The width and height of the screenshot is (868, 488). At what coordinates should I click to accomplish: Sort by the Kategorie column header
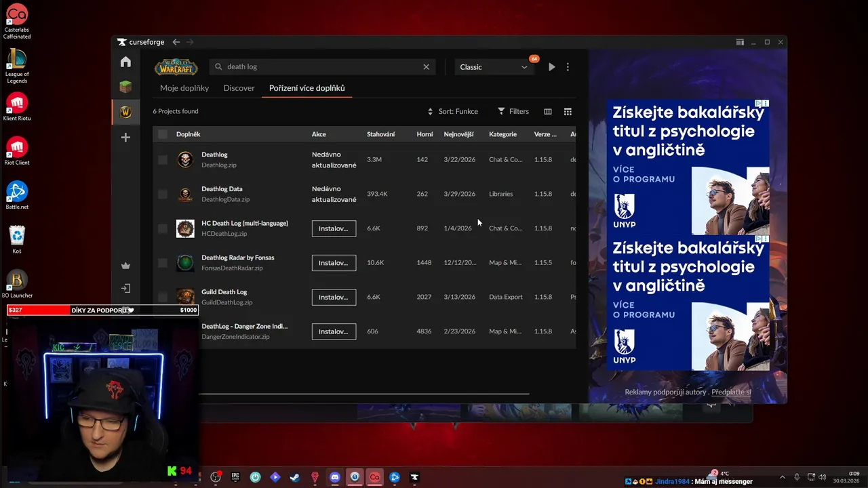(x=503, y=134)
